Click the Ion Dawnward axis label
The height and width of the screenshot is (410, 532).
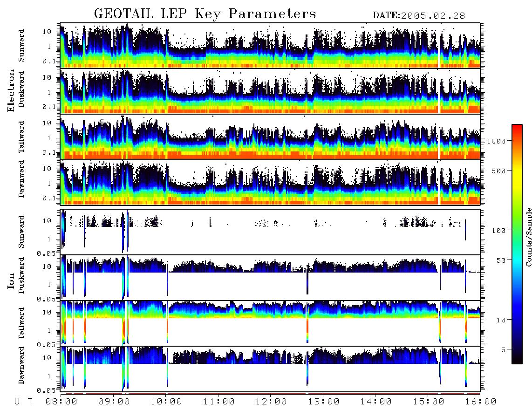point(21,365)
